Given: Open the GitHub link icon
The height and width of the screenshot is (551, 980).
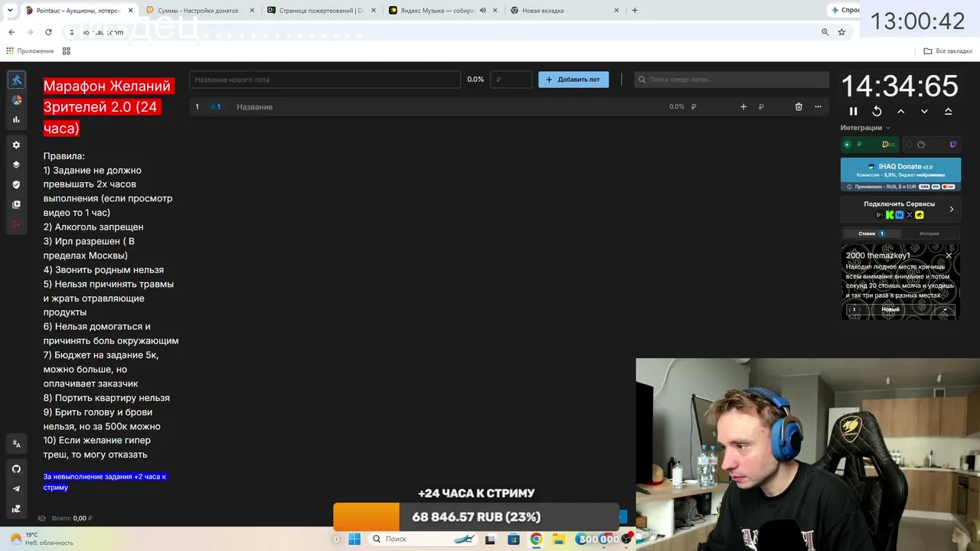Looking at the screenshot, I should (16, 468).
